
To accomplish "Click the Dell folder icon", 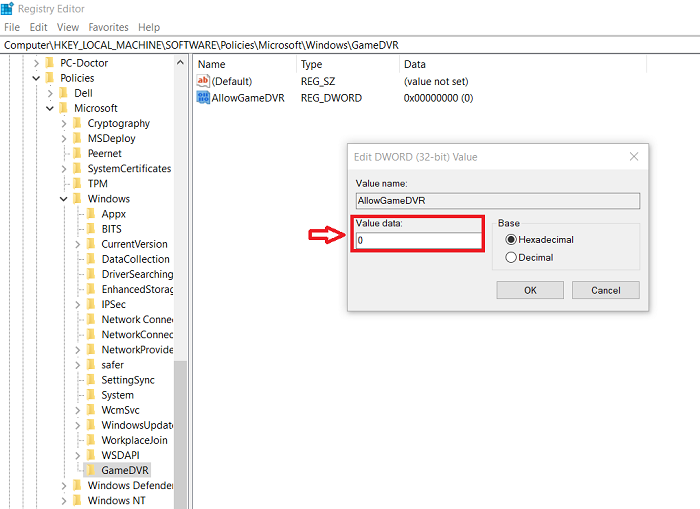I will click(64, 93).
